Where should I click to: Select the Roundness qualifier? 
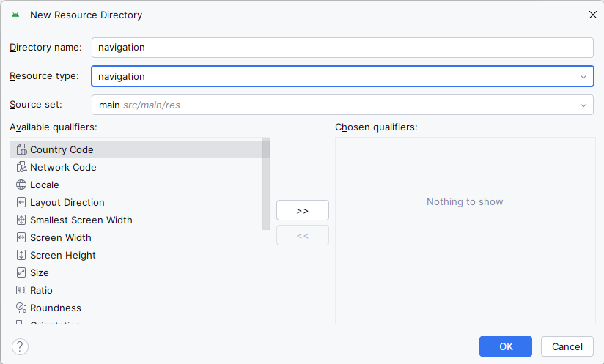tap(56, 308)
